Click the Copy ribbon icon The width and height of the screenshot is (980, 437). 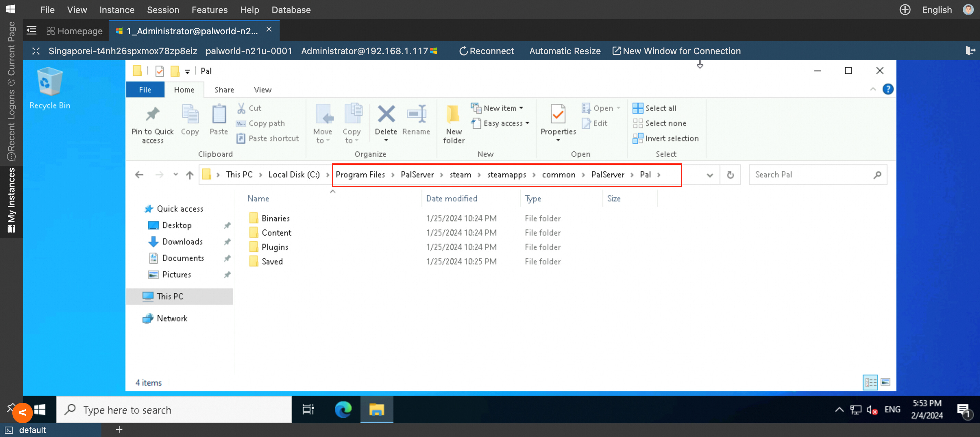coord(190,114)
